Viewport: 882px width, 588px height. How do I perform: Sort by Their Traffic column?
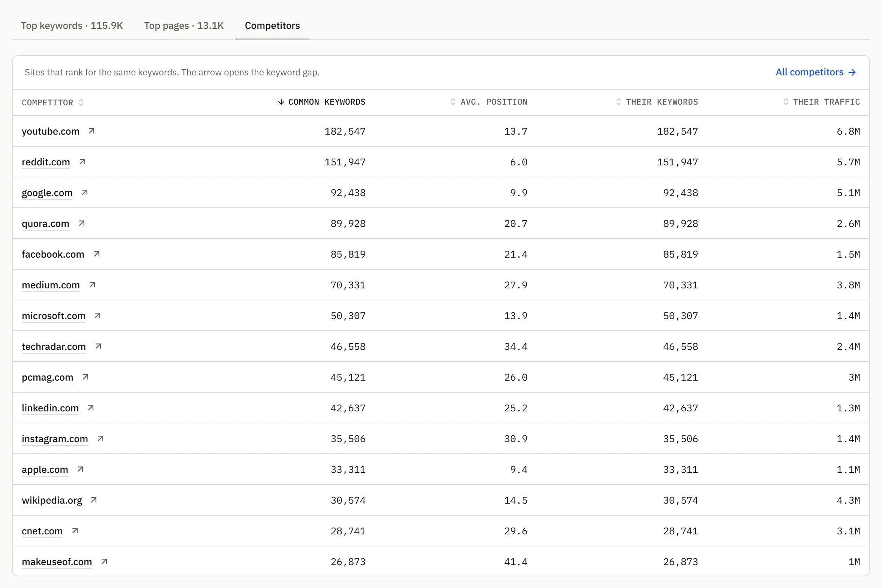click(821, 102)
